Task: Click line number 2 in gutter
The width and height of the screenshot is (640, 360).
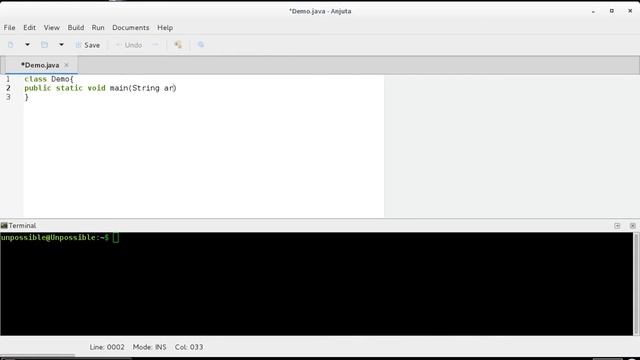Action: [8, 88]
